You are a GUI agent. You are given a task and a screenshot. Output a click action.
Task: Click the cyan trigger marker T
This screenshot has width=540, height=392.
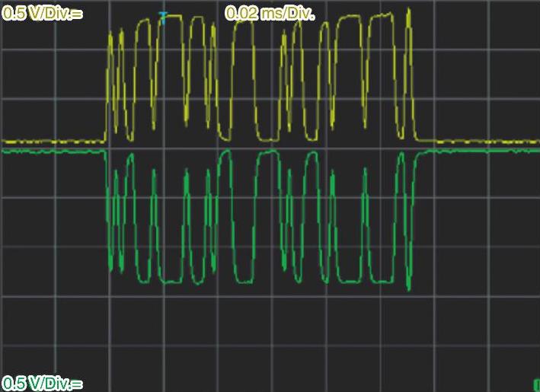click(162, 15)
